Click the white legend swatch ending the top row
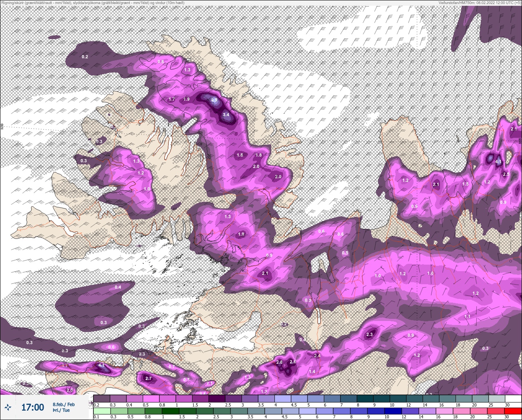This screenshot has width=522, height=420. point(513,398)
